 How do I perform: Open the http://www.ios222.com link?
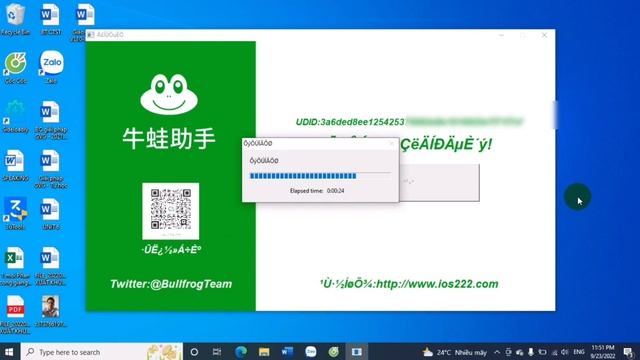tap(437, 284)
